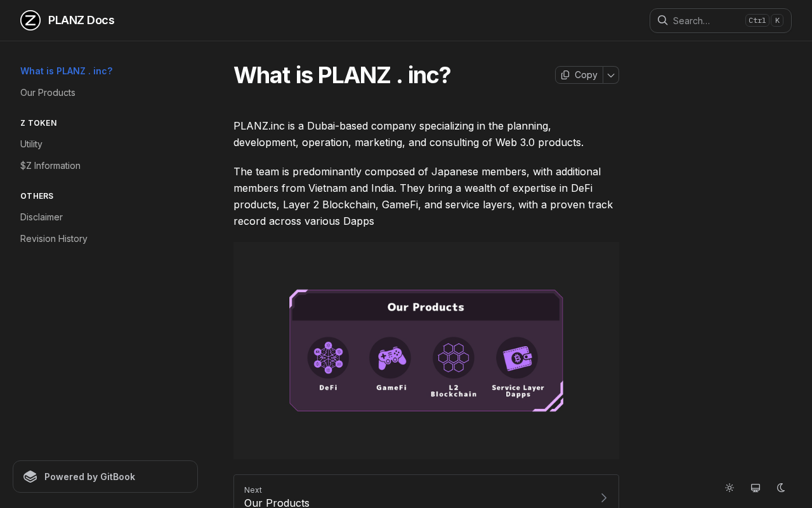Enable dark mode moon toggle
812x508 pixels.
[x=781, y=488]
